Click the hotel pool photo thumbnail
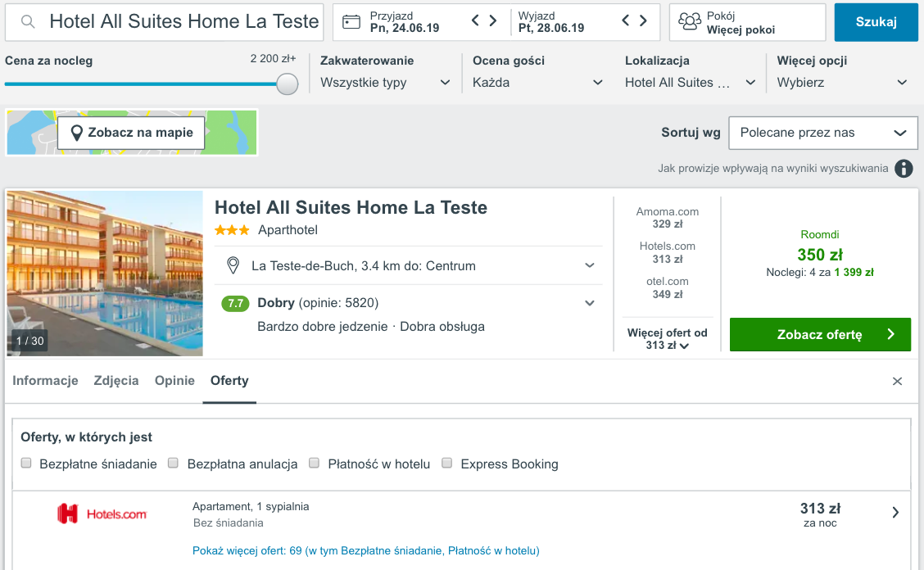The width and height of the screenshot is (924, 570). 105,274
